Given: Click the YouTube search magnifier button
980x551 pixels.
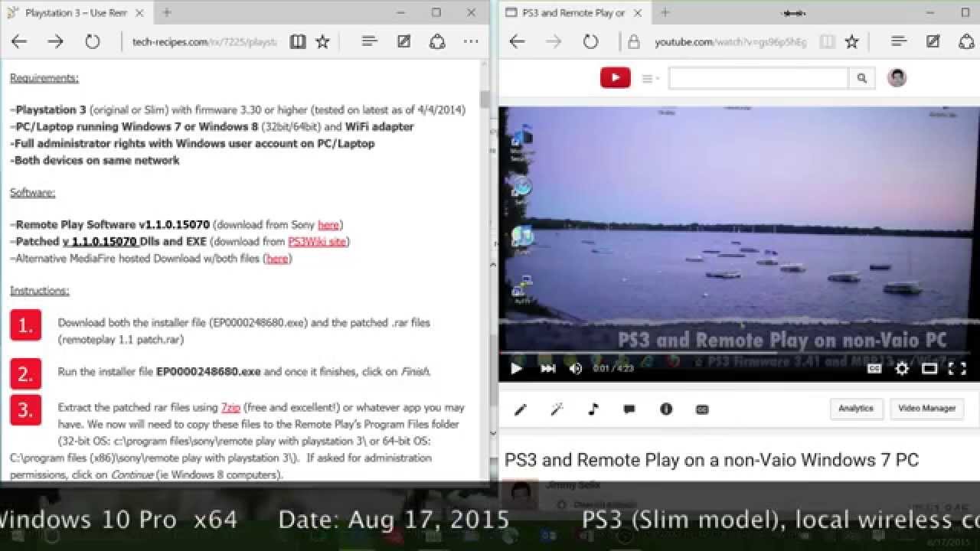Looking at the screenshot, I should pyautogui.click(x=862, y=77).
